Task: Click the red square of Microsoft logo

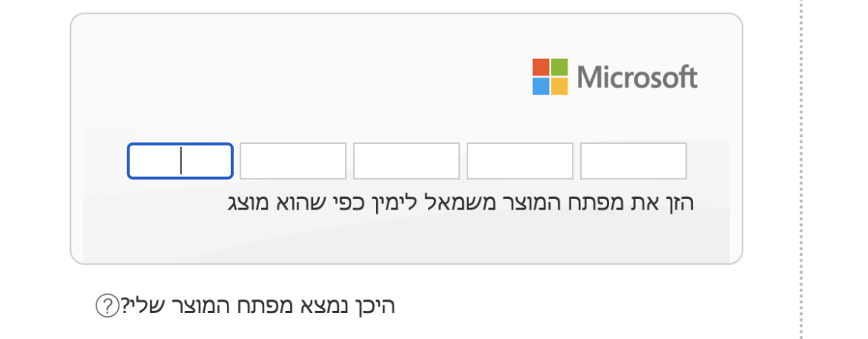Action: pos(541,67)
